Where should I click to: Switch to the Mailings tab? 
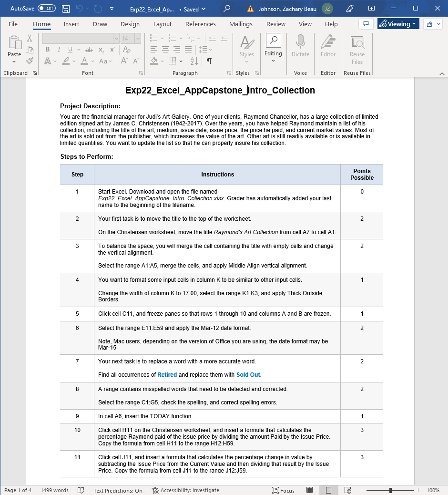point(241,24)
